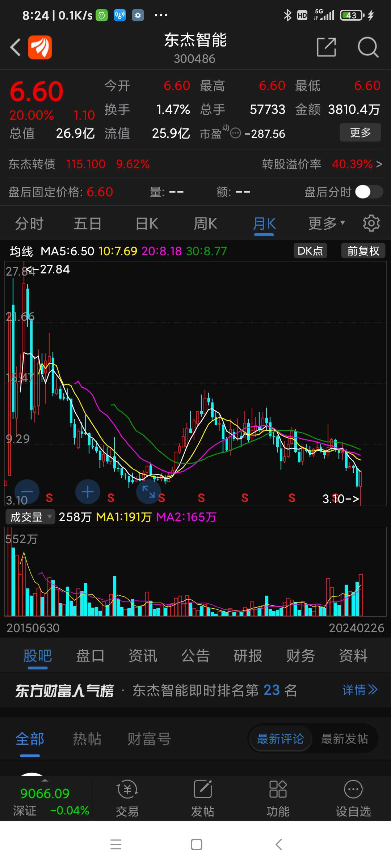391x868 pixels.
Task: Expand the 更多 chart period dropdown
Action: pyautogui.click(x=327, y=224)
